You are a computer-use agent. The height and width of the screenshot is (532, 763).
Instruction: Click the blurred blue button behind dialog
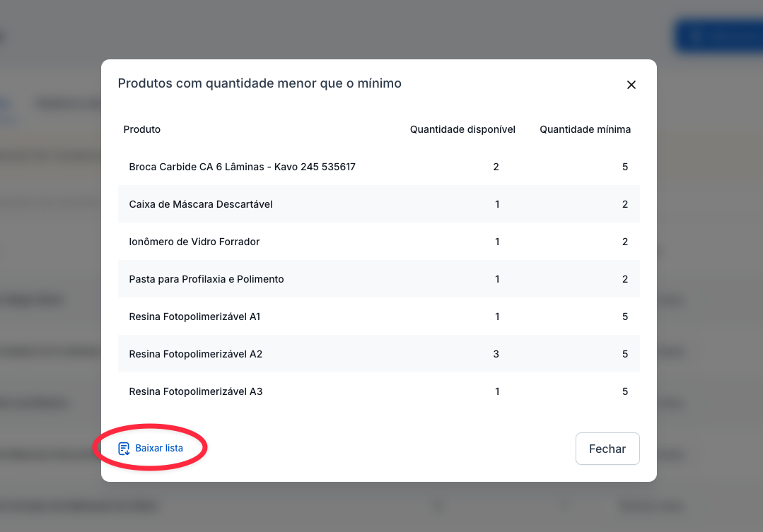(x=718, y=37)
